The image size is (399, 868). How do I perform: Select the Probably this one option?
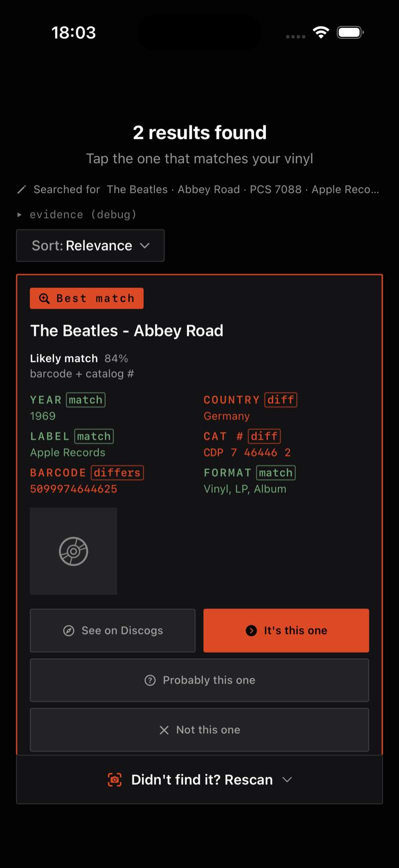[x=199, y=680]
